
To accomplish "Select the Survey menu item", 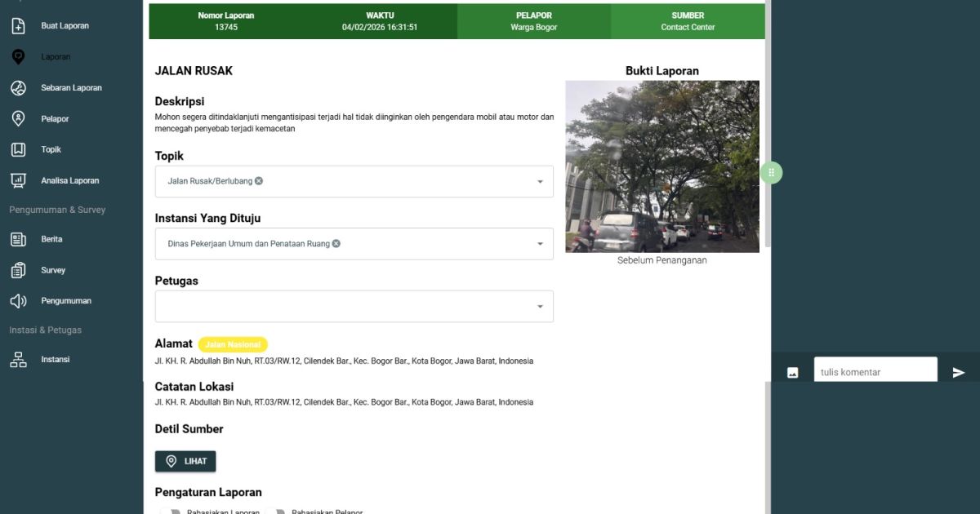I will click(x=18, y=270).
